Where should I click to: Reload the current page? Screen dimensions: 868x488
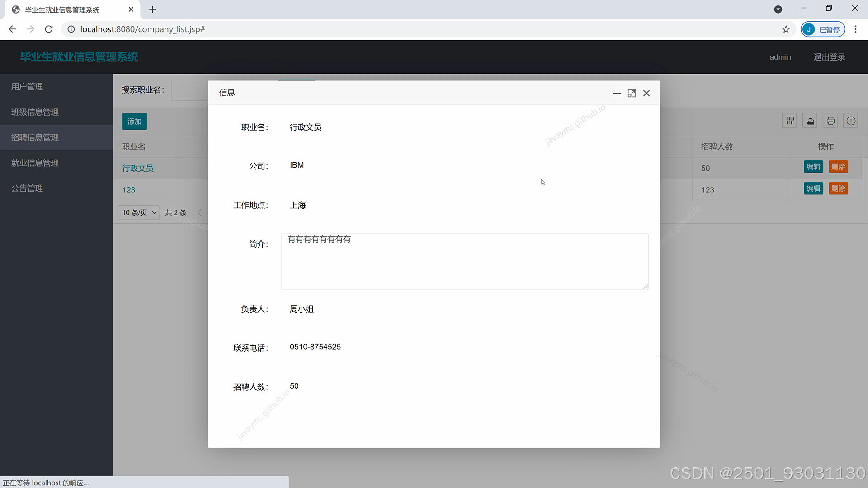pos(49,29)
